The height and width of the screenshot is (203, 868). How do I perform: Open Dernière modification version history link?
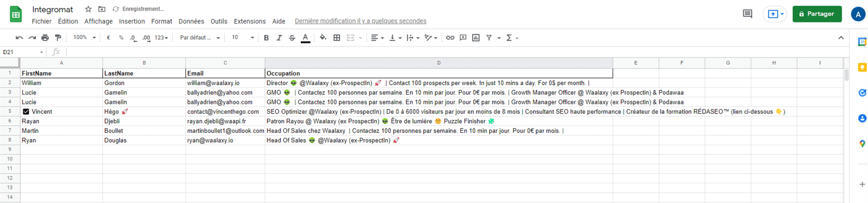(x=360, y=21)
